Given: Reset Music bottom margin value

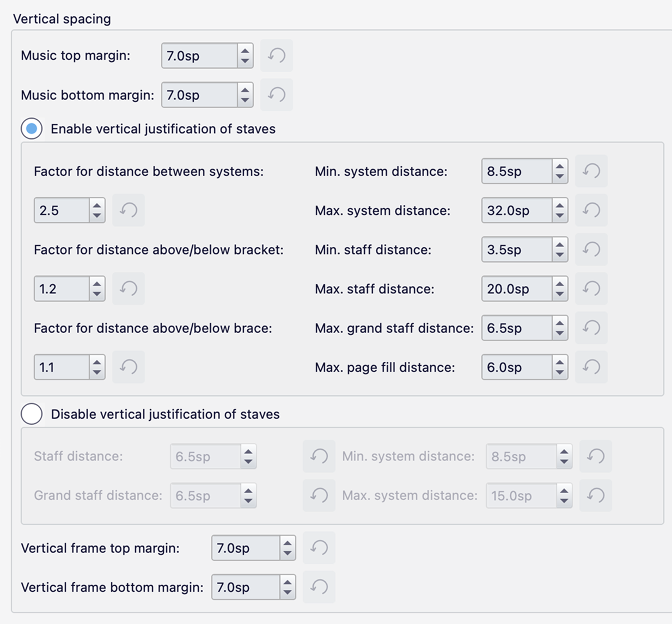Looking at the screenshot, I should [277, 95].
